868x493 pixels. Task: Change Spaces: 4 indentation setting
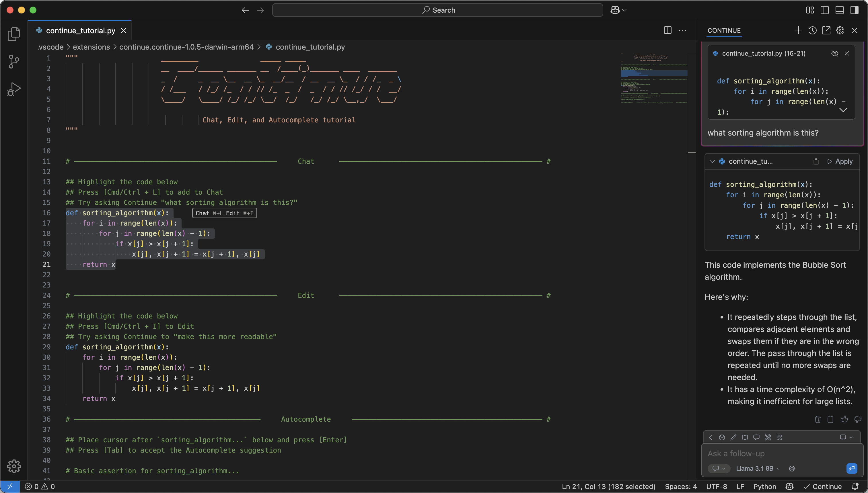click(x=681, y=487)
